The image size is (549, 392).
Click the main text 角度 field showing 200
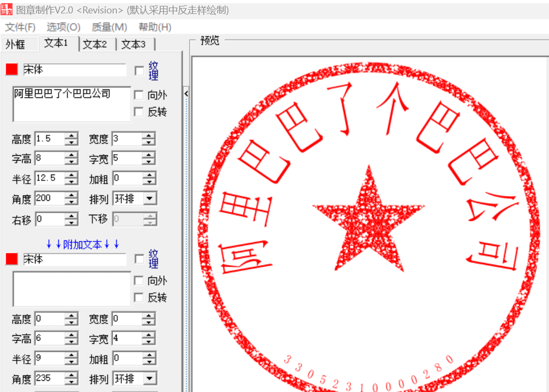tap(50, 198)
